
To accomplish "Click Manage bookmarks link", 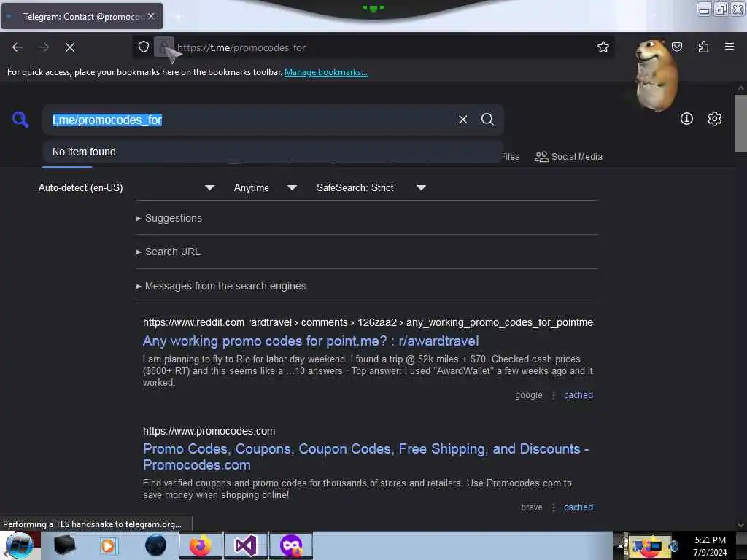I will pos(326,72).
